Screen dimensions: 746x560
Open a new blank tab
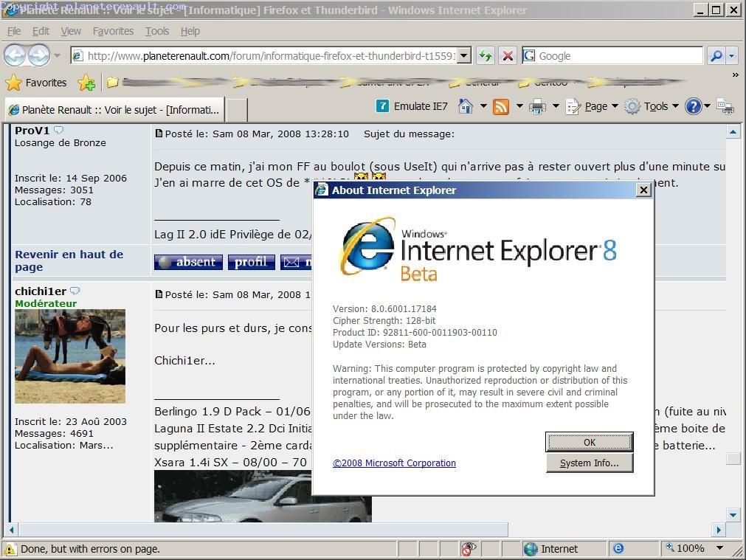pyautogui.click(x=236, y=110)
